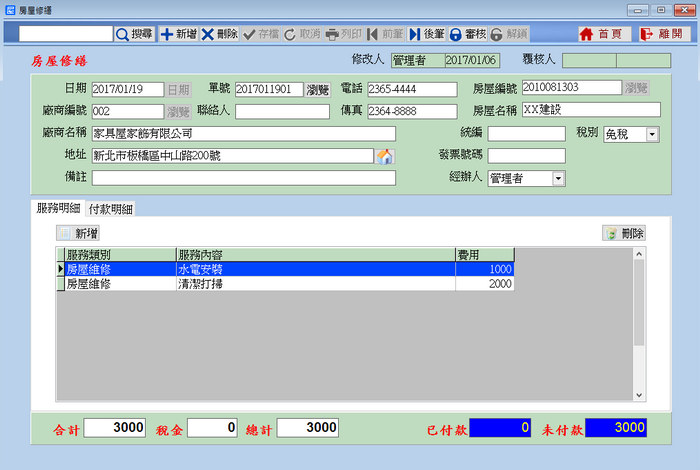This screenshot has height=470, width=700.
Task: Select the 水電安裝 service cell
Action: (x=316, y=269)
